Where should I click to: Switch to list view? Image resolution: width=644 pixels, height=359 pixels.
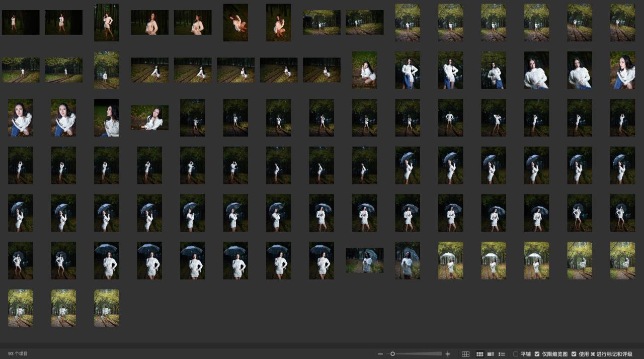coord(502,354)
